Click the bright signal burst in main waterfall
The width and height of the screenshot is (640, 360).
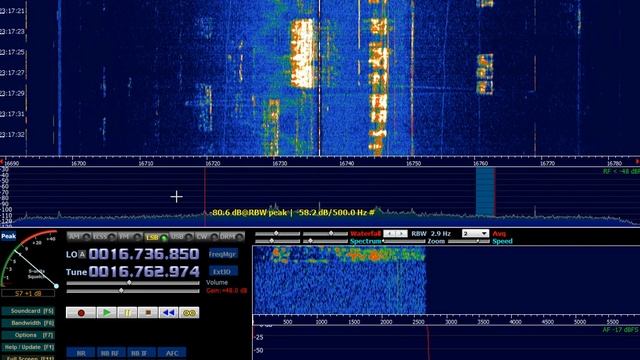tap(303, 54)
